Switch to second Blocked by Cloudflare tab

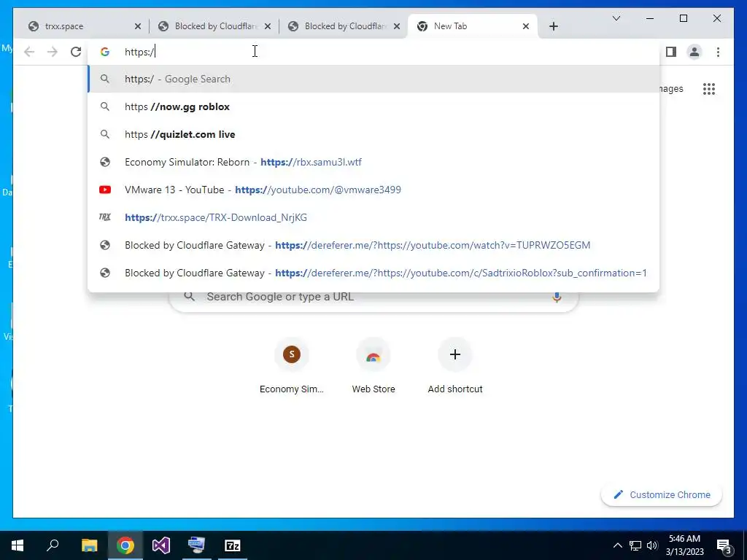point(344,26)
